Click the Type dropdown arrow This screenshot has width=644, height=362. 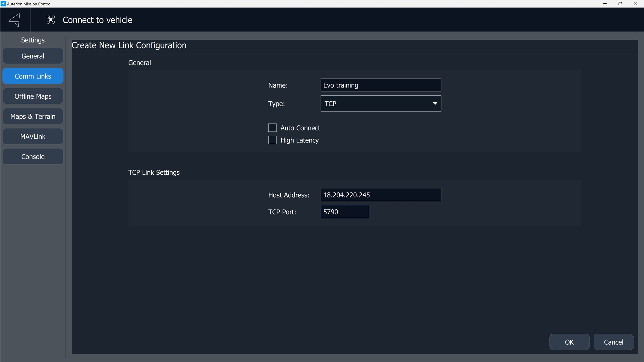435,103
